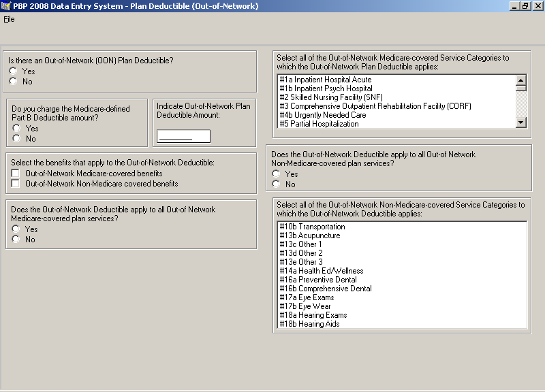Select #13c Other 1
Image resolution: width=545 pixels, height=392 pixels.
(x=402, y=244)
